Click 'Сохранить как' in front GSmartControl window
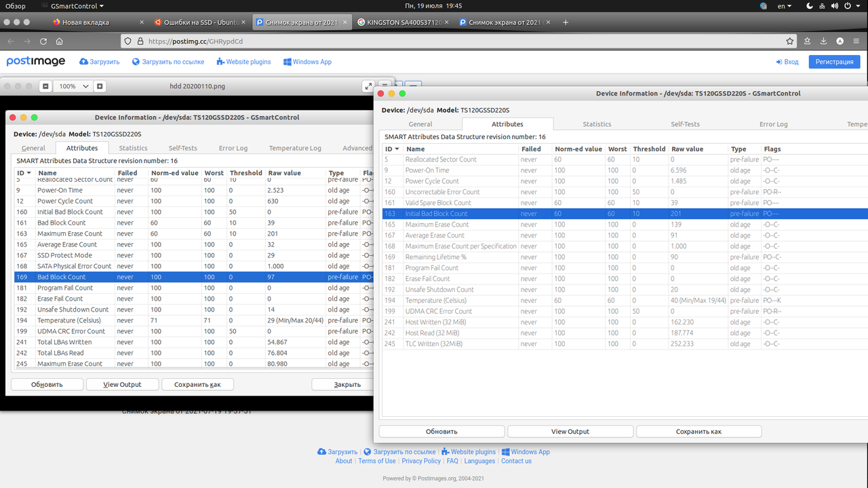Screen dimensions: 868x488 698,432
